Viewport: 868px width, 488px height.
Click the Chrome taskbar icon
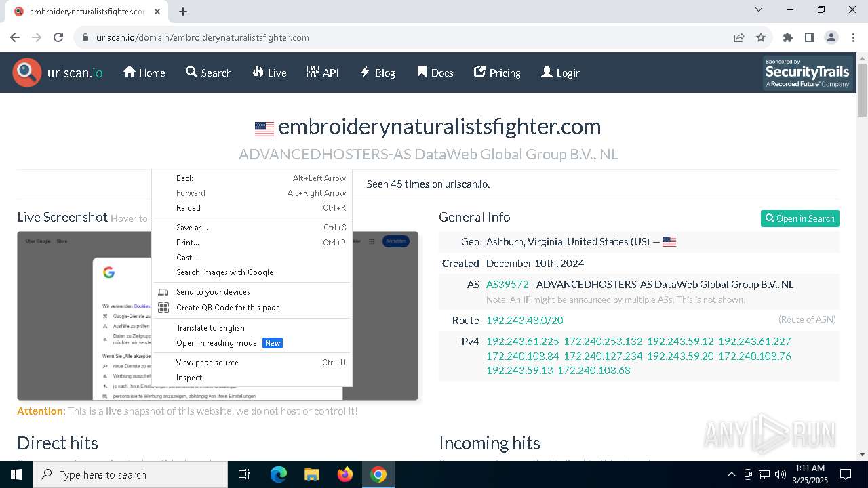click(378, 474)
